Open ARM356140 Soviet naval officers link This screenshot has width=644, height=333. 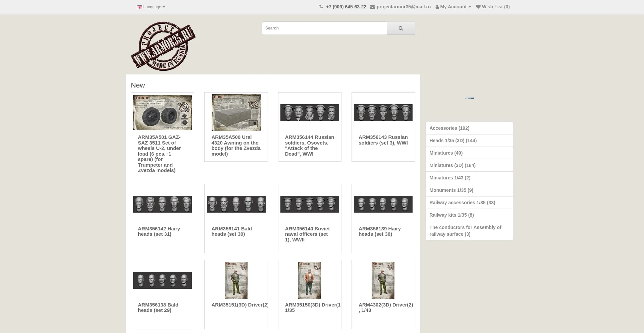307,234
